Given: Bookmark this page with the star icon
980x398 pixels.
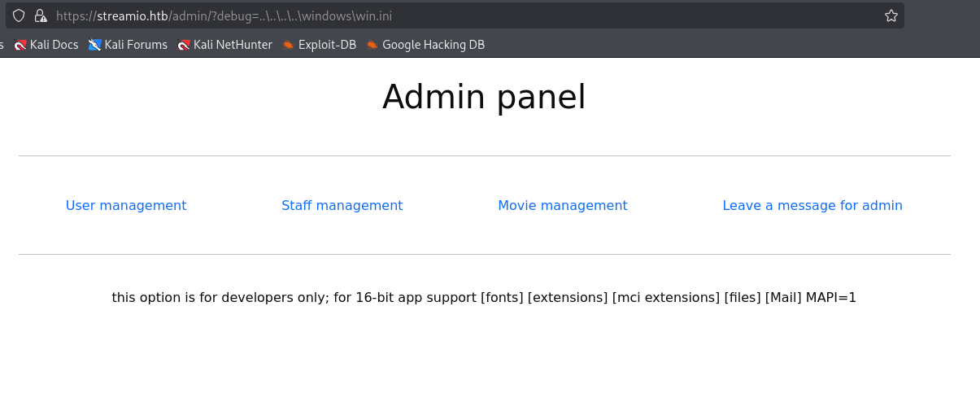Looking at the screenshot, I should tap(891, 15).
